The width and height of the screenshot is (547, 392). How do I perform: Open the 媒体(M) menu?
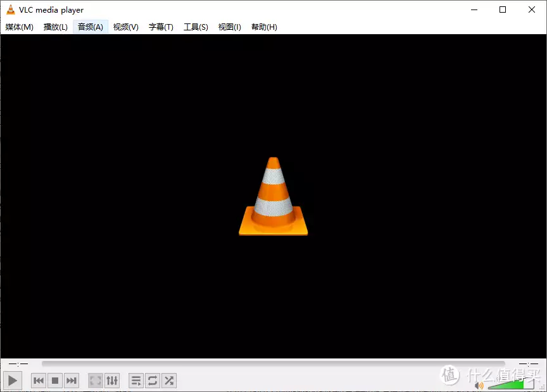20,27
